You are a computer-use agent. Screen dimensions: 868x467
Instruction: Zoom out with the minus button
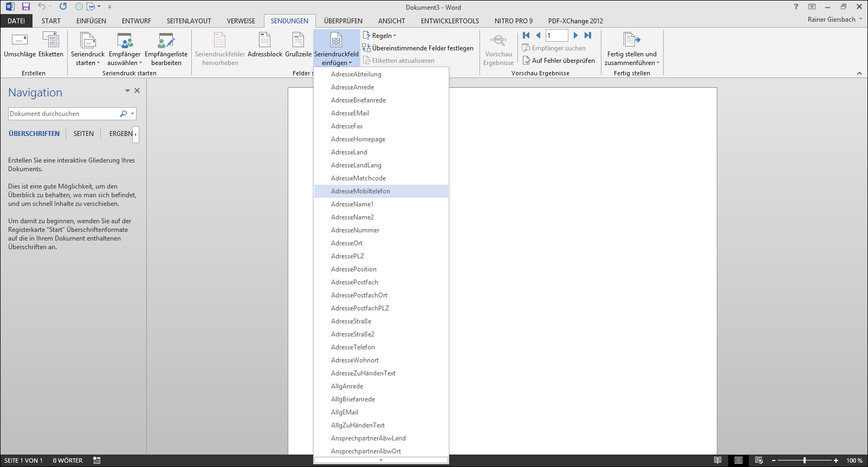(774, 460)
